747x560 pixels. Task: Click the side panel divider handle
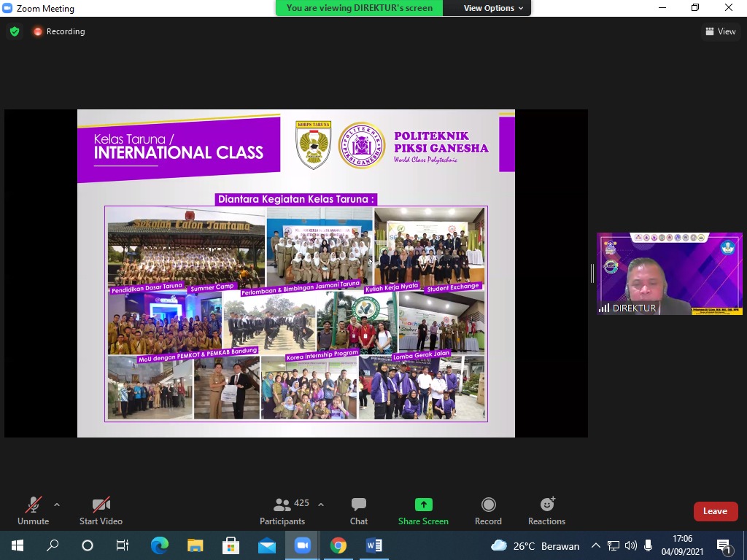tap(592, 273)
